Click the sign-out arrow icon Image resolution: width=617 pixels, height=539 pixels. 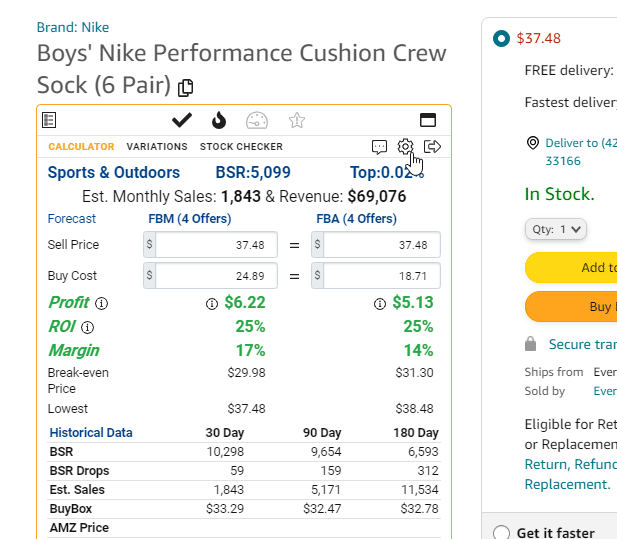pos(433,147)
